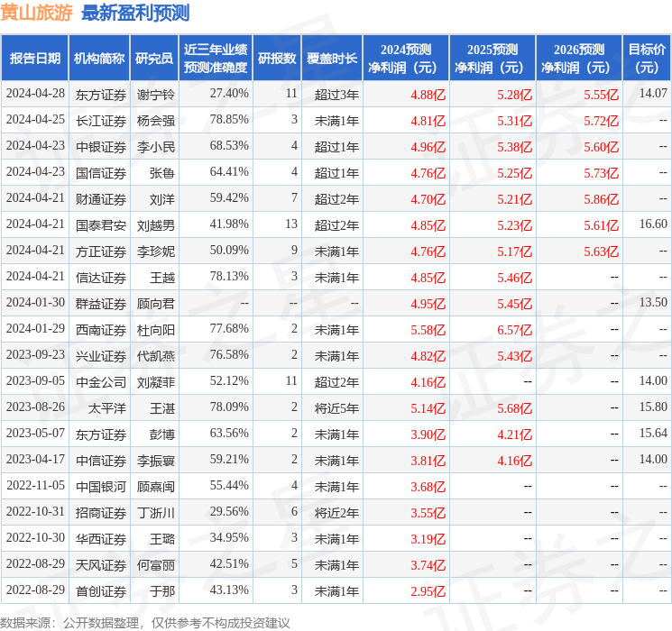Click the 报告日期 column header
This screenshot has width=672, height=631.
(x=35, y=59)
